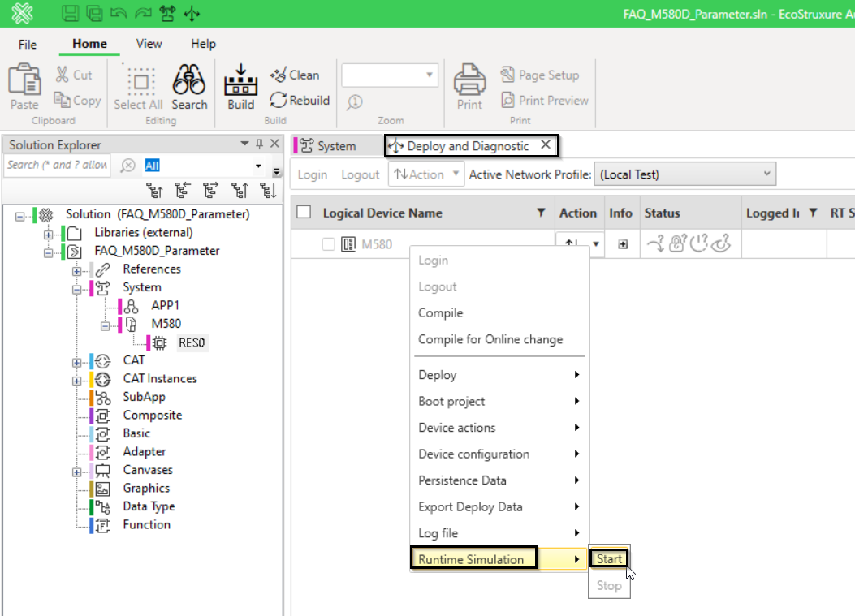Click first tree toolbar icon with up arrow
855x616 pixels.
(154, 190)
